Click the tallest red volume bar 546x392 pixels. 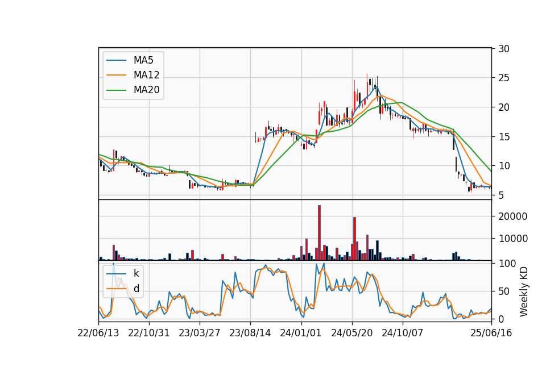click(x=319, y=233)
